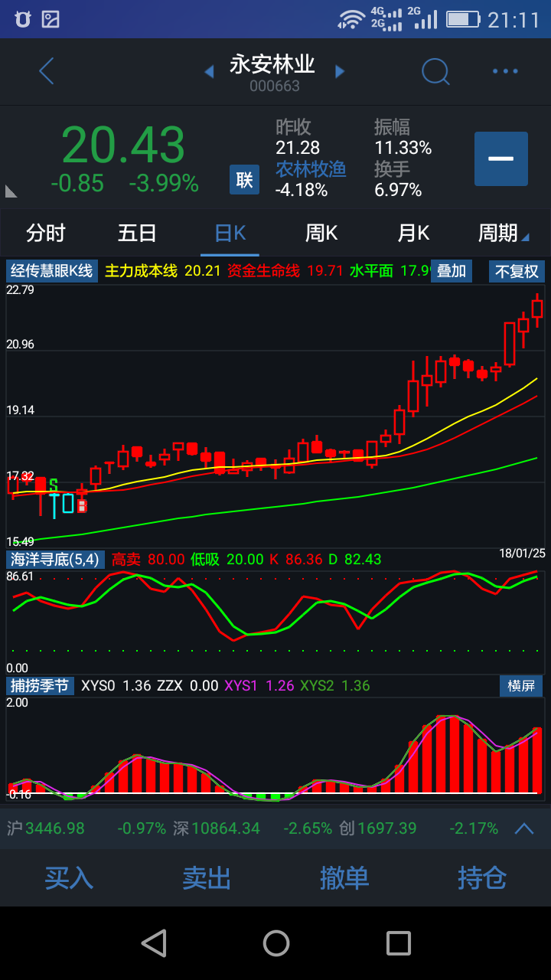The image size is (551, 980).
Task: Open the 不复权 adjustment selector
Action: [517, 271]
